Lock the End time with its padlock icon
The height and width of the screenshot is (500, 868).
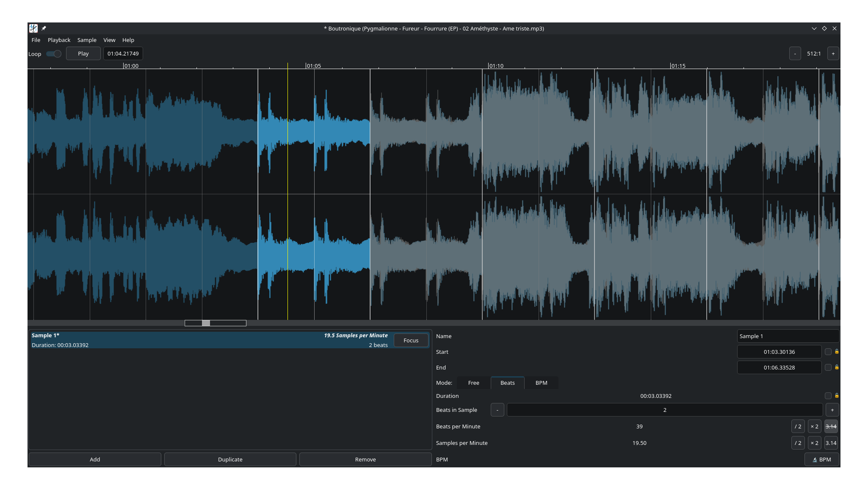837,367
